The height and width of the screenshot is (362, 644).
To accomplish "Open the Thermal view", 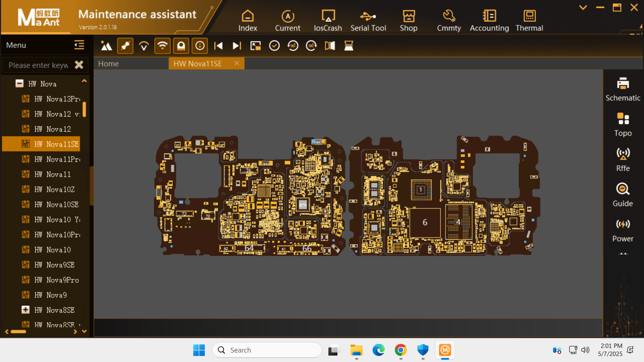I will tap(529, 21).
